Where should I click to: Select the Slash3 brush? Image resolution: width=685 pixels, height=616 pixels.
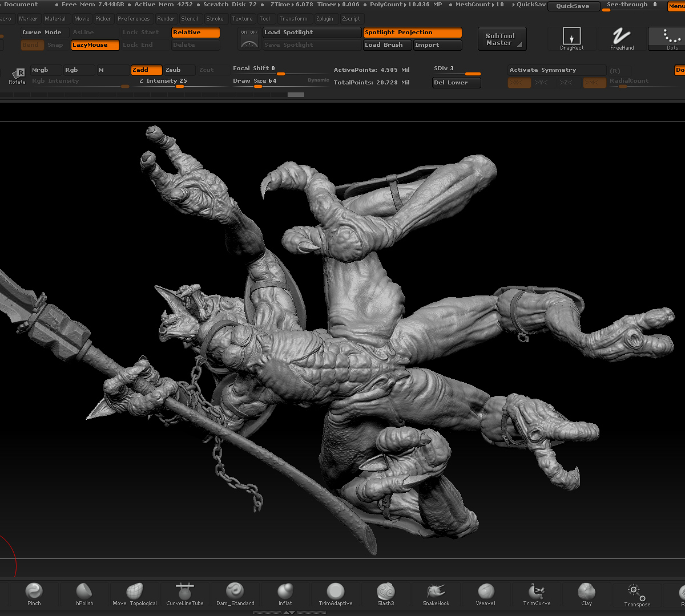coord(386,594)
